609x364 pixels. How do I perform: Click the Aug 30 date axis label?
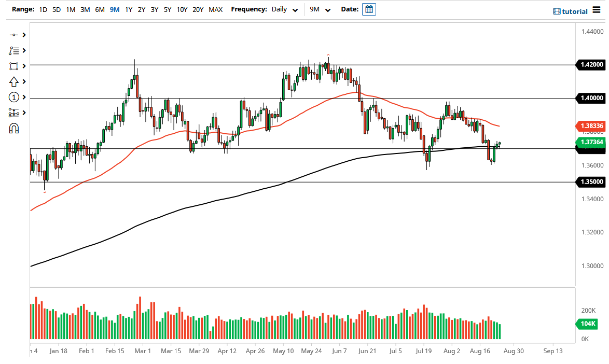514,351
